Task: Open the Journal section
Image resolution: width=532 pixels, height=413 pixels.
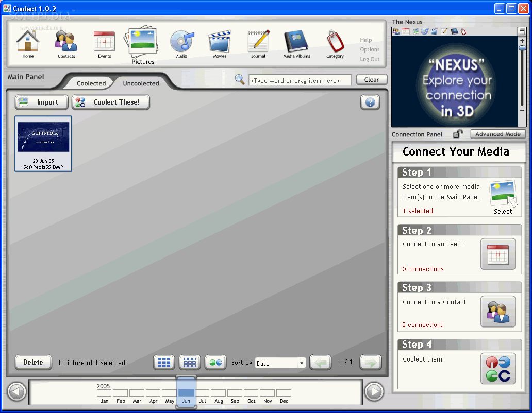Action: pyautogui.click(x=258, y=44)
